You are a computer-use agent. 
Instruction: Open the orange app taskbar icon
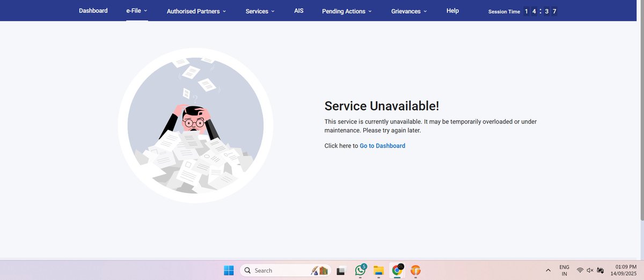click(x=415, y=270)
